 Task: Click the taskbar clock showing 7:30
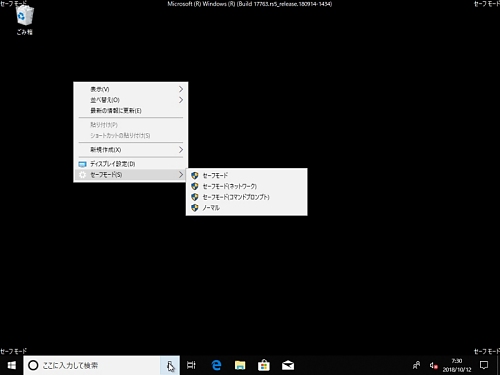[457, 365]
